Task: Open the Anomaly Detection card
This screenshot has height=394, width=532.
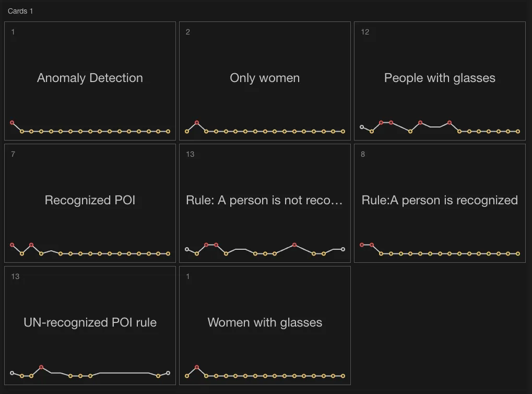Action: click(90, 81)
